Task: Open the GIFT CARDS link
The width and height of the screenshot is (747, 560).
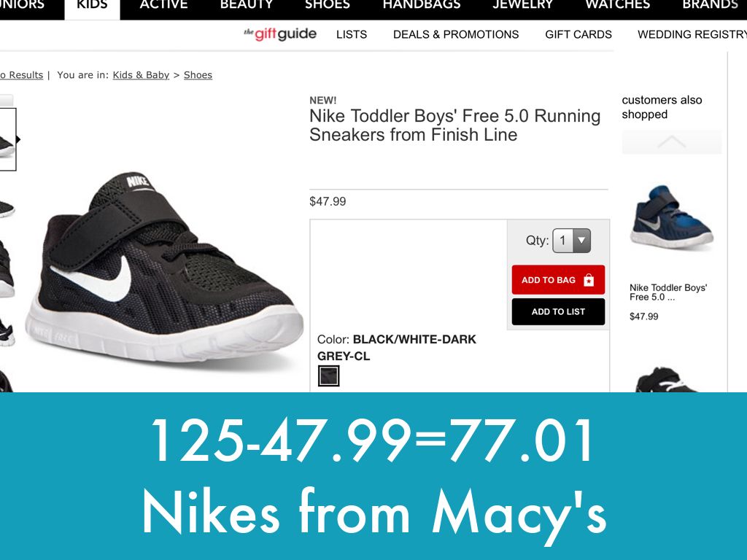Action: pos(578,35)
